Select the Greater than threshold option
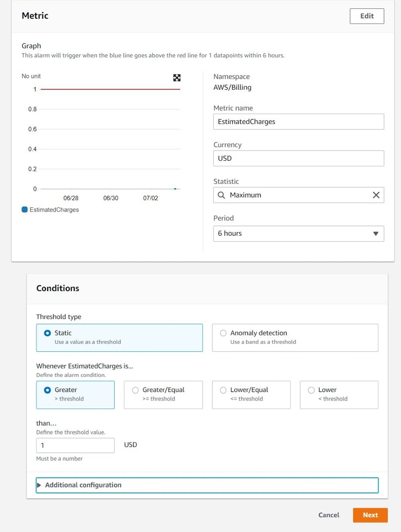Screen dimensions: 401x532 coord(75,395)
